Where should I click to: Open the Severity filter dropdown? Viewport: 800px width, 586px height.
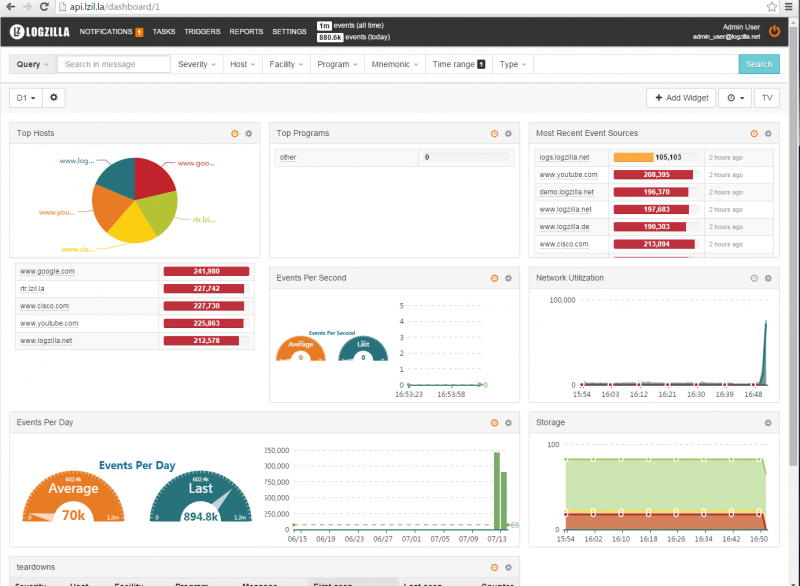[196, 64]
